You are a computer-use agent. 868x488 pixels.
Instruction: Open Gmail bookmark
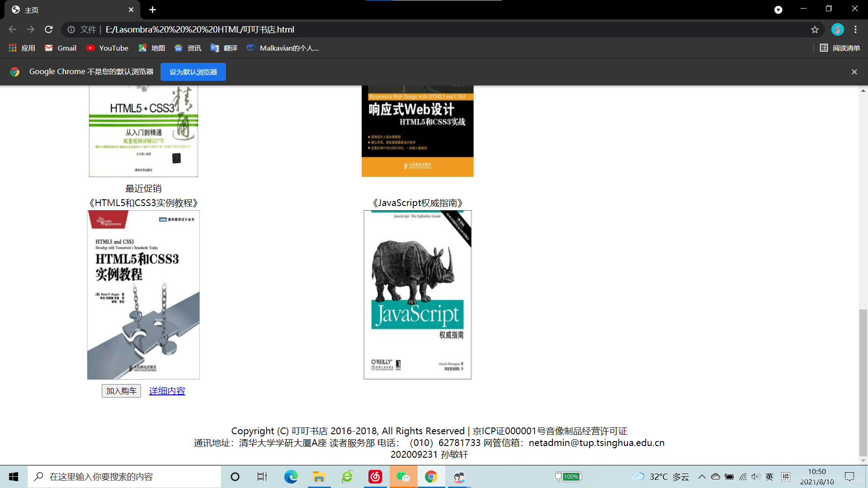coord(61,48)
